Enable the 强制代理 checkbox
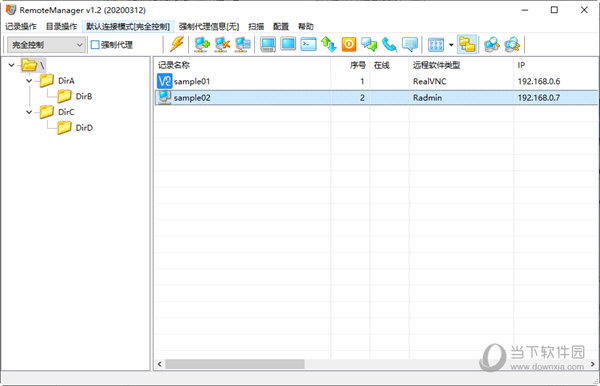Viewport: 600px width, 386px height. (95, 45)
